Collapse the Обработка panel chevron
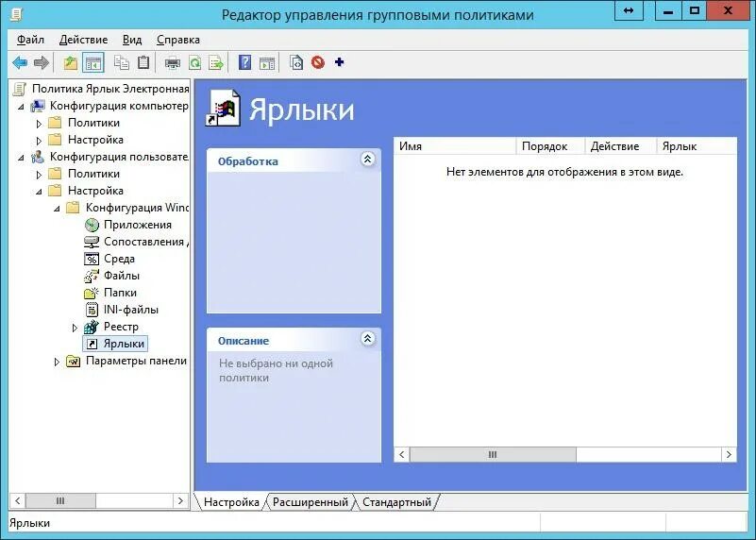756x540 pixels. [x=367, y=160]
